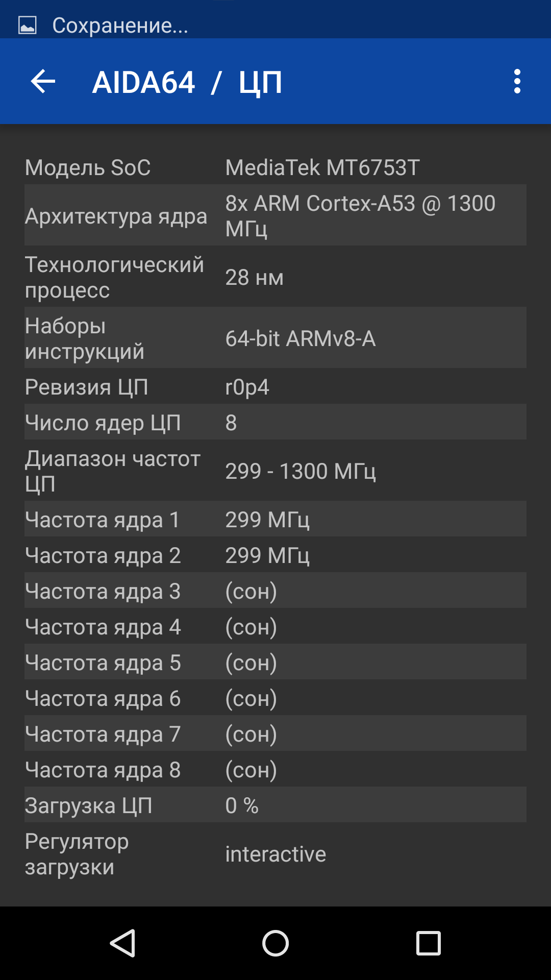Tap the Загрузка ЦП 0 % row
The width and height of the screenshot is (551, 980).
click(x=275, y=804)
